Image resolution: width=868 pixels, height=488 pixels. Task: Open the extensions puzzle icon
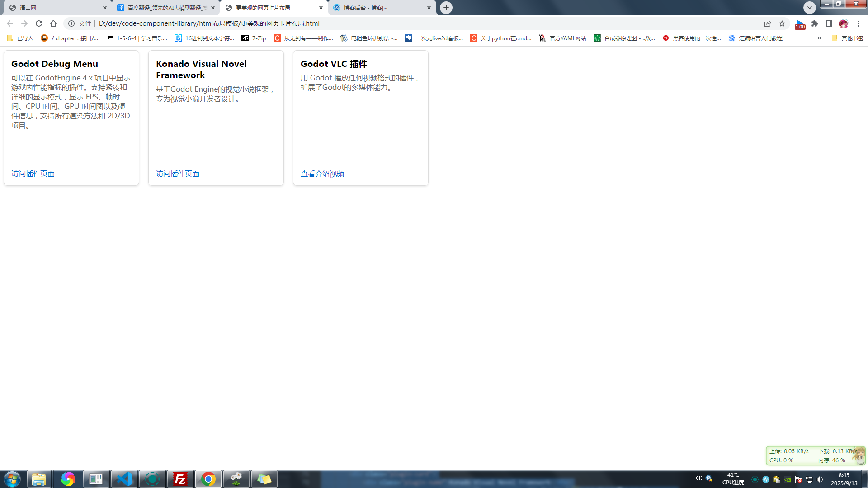pyautogui.click(x=815, y=23)
